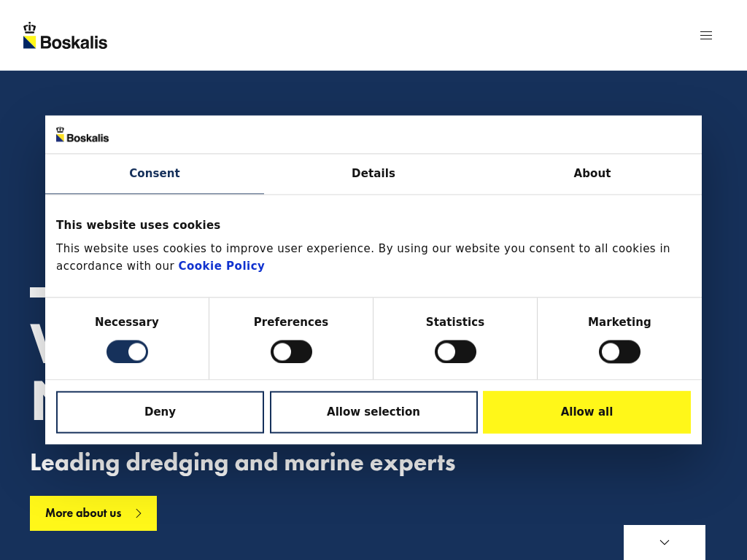Click the Marketing category label text

619,322
